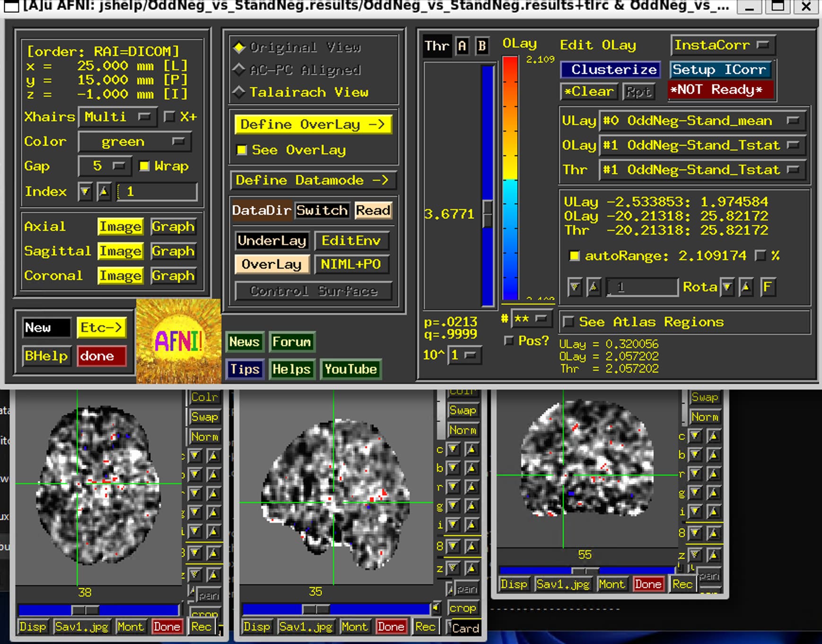This screenshot has height=644, width=822.
Task: Toggle See OverLay checkbox
Action: click(x=242, y=150)
